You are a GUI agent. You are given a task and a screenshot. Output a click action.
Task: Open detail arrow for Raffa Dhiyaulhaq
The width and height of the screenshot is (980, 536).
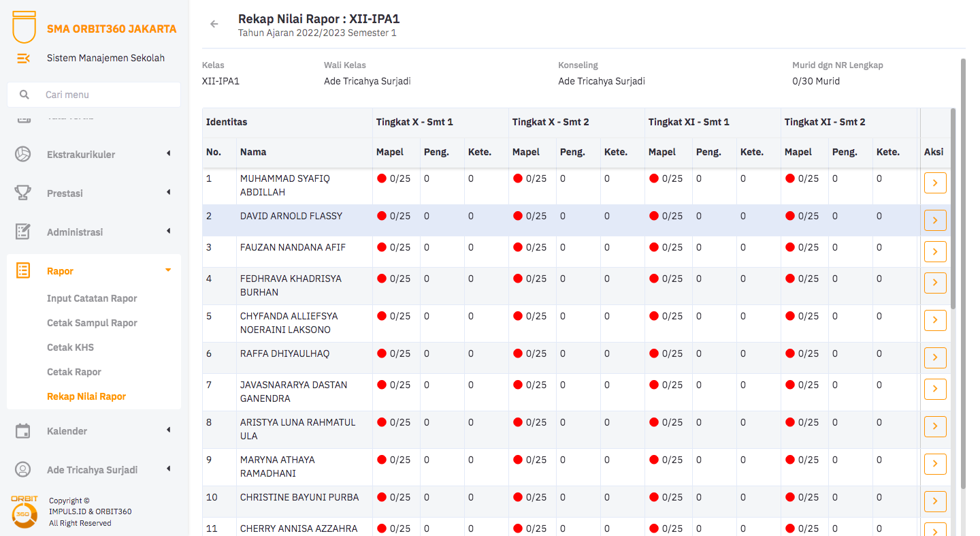[x=935, y=358]
